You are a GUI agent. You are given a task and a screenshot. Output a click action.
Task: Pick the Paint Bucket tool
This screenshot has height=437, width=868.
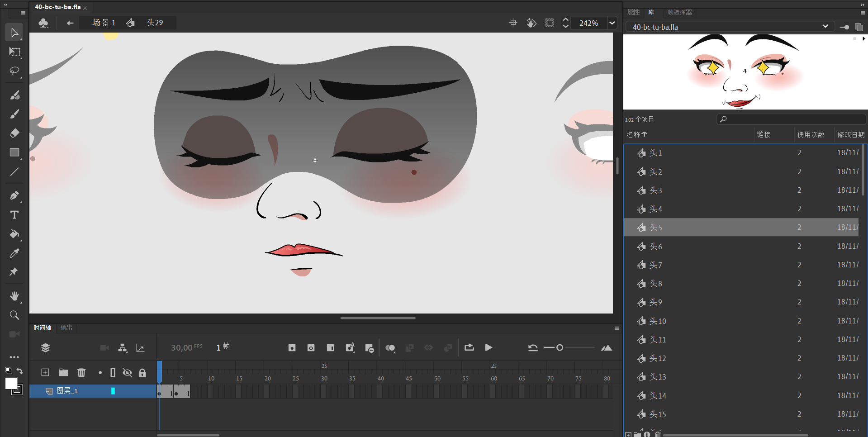coord(14,234)
